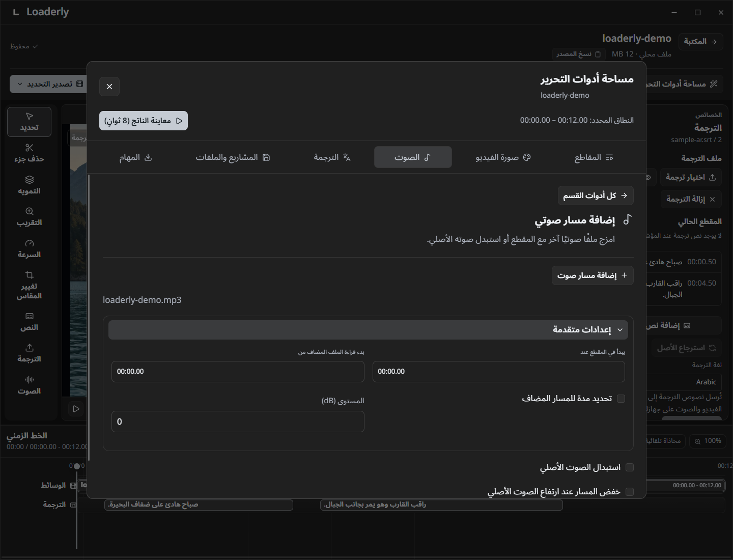Click the timeline playhead marker
The height and width of the screenshot is (560, 733).
(77, 466)
